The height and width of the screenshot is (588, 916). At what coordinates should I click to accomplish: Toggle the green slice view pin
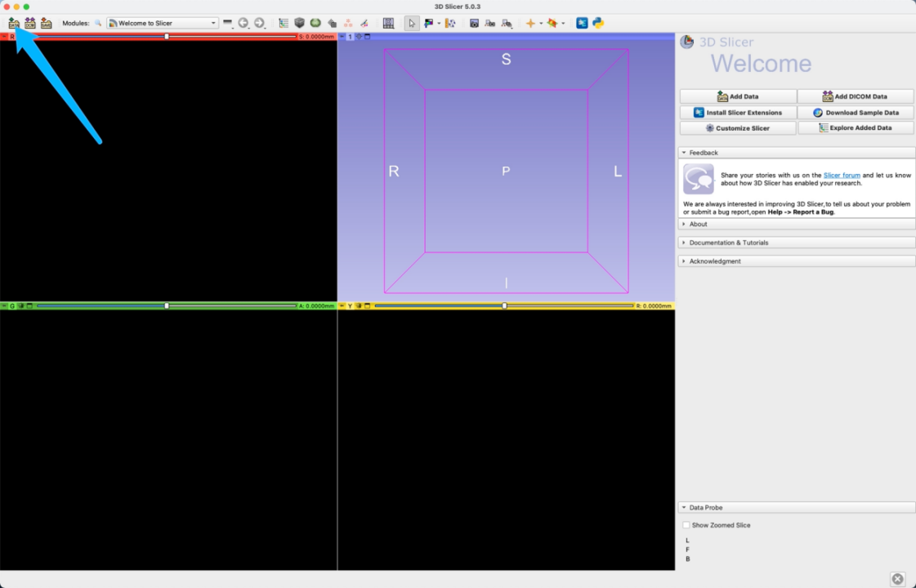pos(4,306)
